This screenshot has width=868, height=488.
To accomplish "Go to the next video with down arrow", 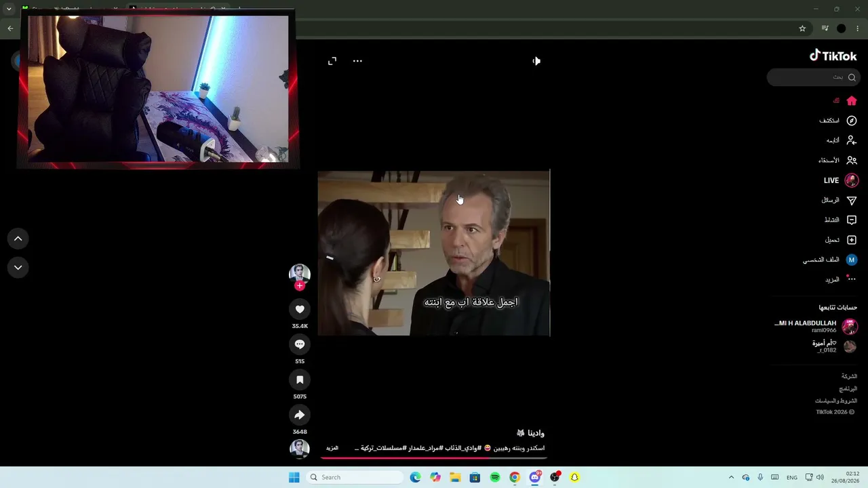I will [x=18, y=268].
